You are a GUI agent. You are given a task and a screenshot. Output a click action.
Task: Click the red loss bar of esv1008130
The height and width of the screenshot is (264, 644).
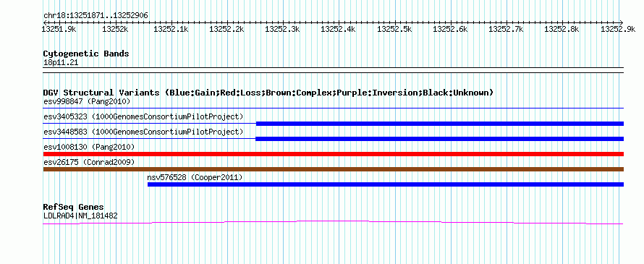pos(334,154)
